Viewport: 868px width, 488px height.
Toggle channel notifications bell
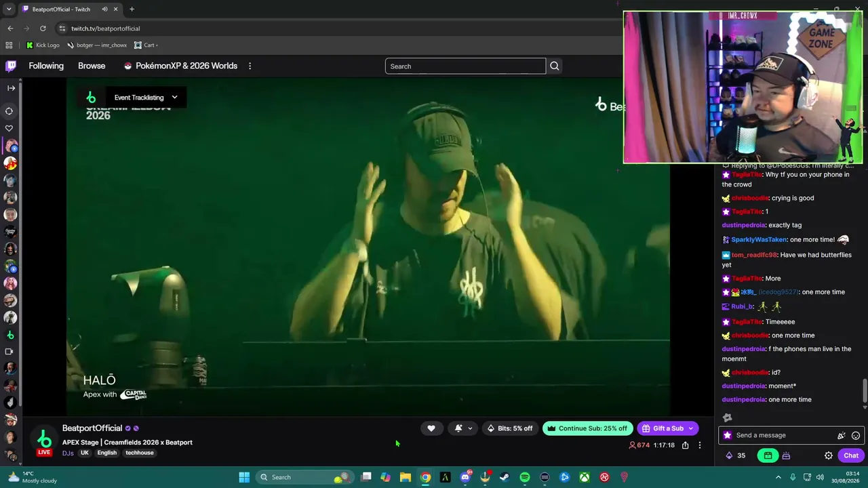(x=458, y=428)
